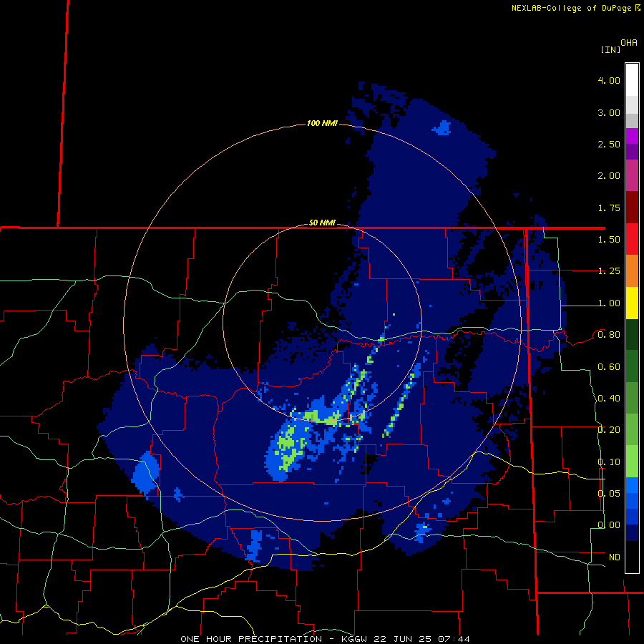The height and width of the screenshot is (644, 644).
Task: Click the 1.25 legend value
Action: click(609, 271)
